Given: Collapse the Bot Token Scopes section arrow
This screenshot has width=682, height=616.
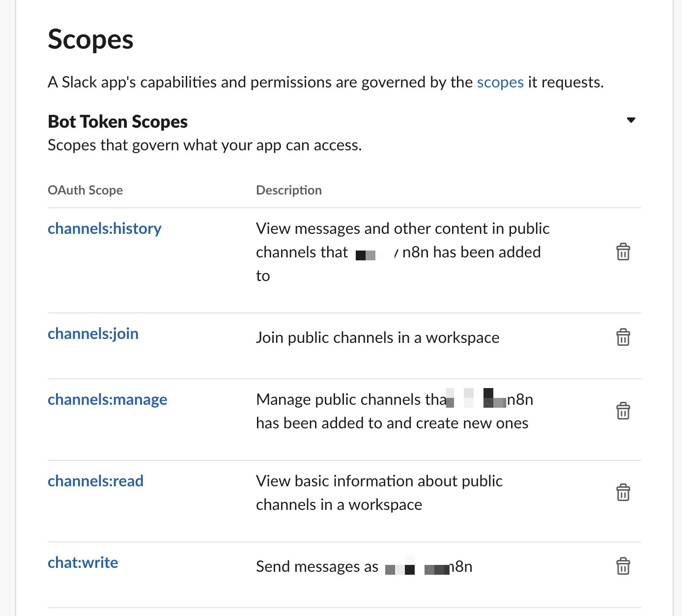Looking at the screenshot, I should [x=631, y=120].
